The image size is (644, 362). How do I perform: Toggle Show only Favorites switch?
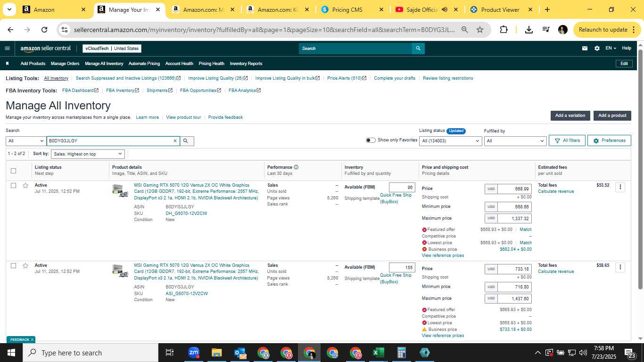371,140
